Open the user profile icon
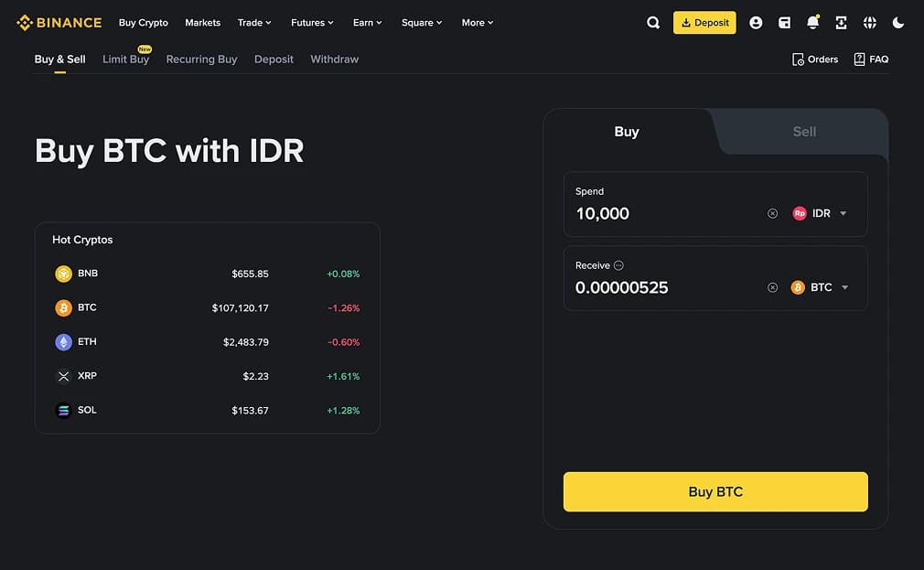 (x=756, y=22)
